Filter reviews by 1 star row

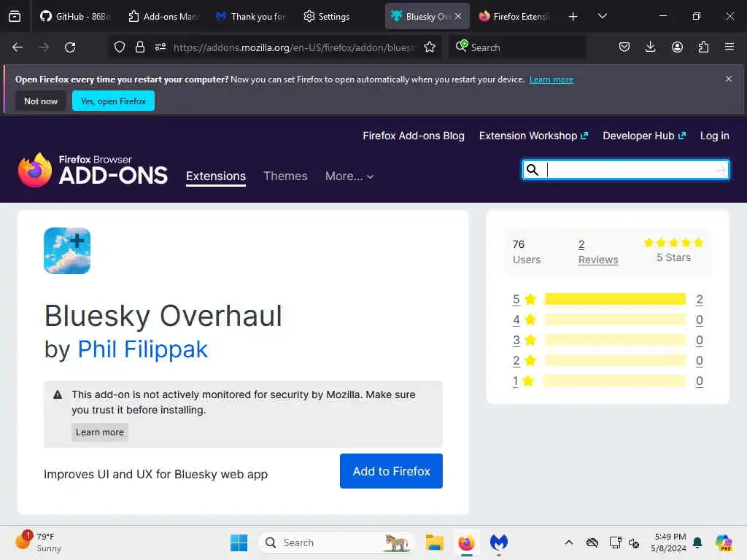coord(608,381)
